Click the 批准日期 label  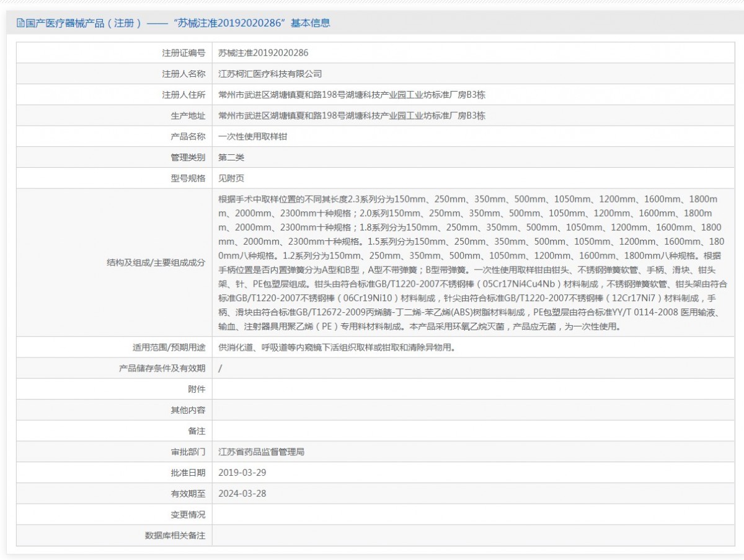click(188, 473)
